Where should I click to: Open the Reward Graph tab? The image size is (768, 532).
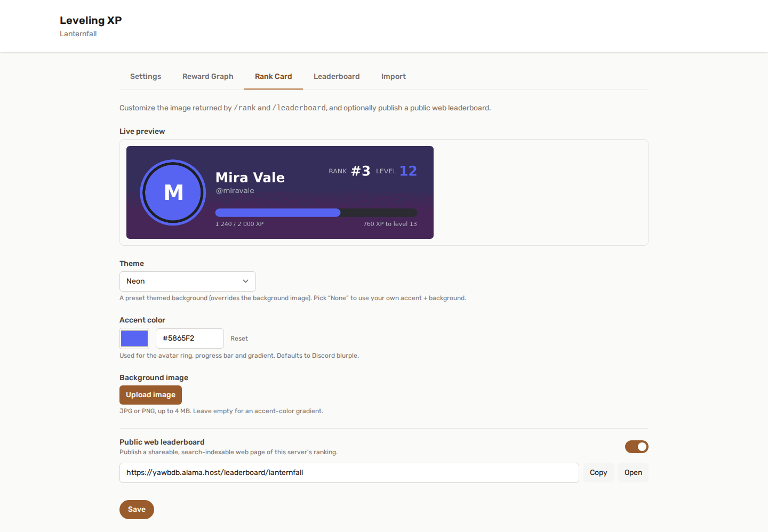(x=208, y=76)
